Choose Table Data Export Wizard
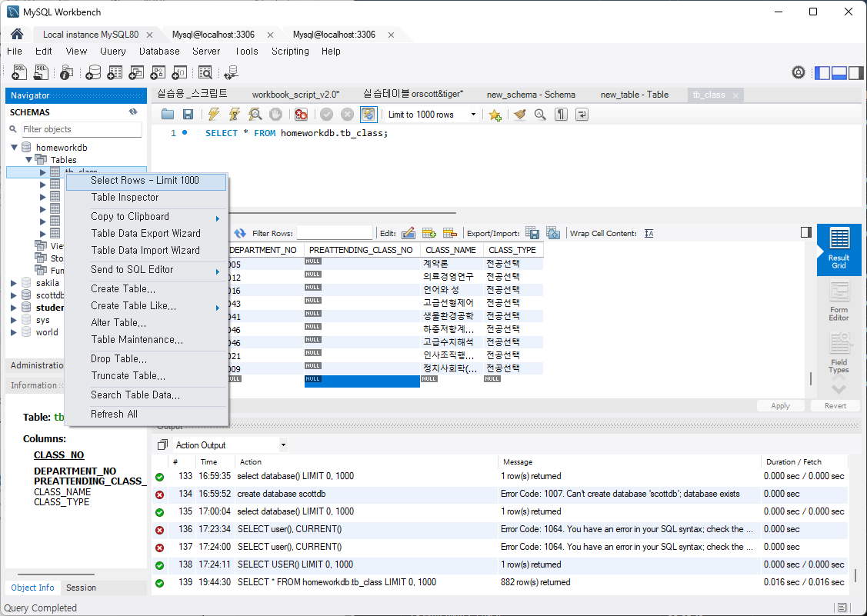 click(146, 233)
